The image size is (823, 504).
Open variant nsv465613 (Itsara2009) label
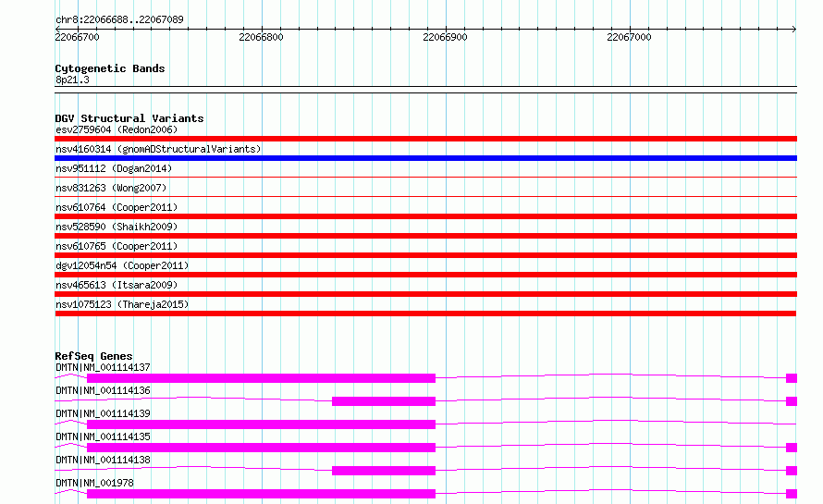tap(117, 285)
